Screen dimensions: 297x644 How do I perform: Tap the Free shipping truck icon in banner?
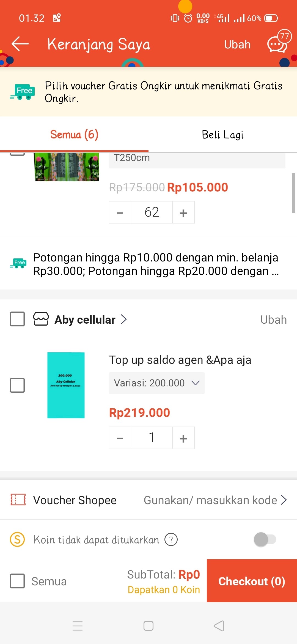tap(23, 92)
